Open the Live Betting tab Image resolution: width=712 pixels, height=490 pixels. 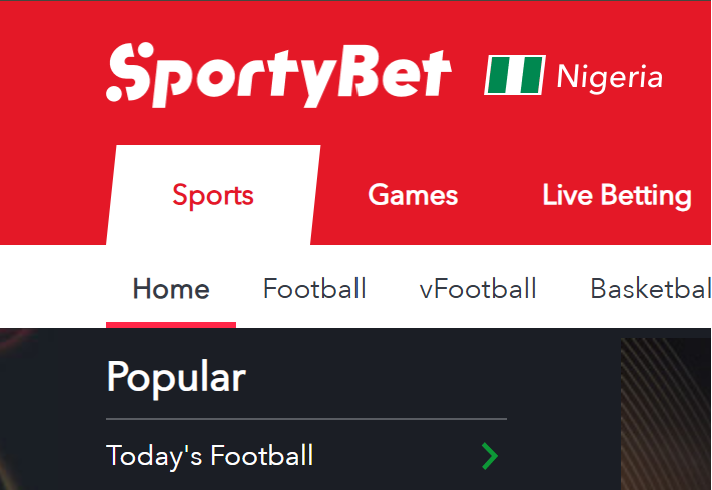(x=617, y=196)
